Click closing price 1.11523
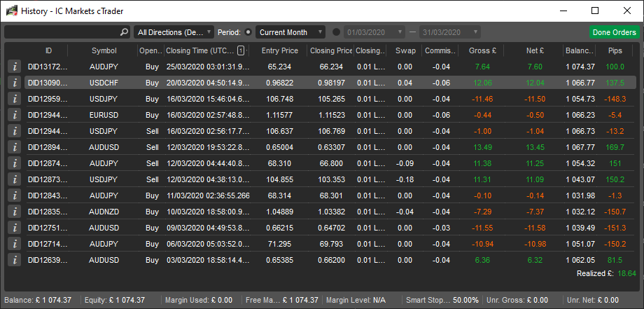644x309 pixels. point(331,115)
